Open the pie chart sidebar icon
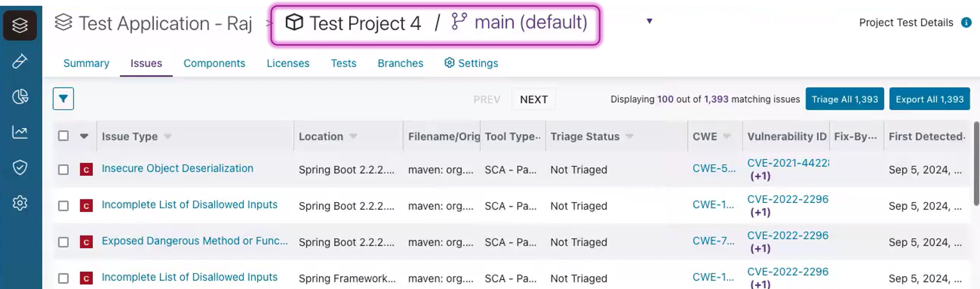The image size is (980, 289). [20, 96]
